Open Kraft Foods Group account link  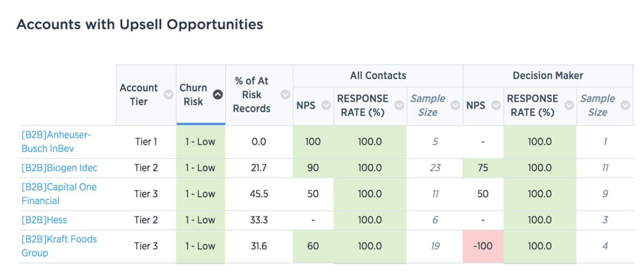59,246
